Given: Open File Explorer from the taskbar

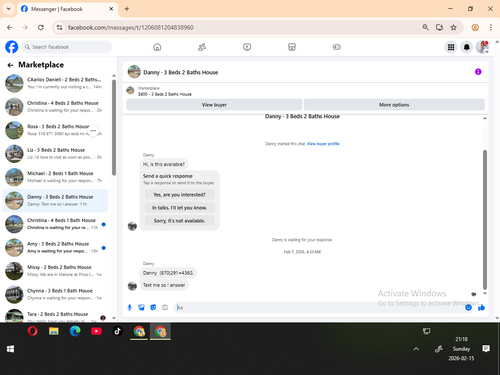Looking at the screenshot, I should tap(54, 331).
